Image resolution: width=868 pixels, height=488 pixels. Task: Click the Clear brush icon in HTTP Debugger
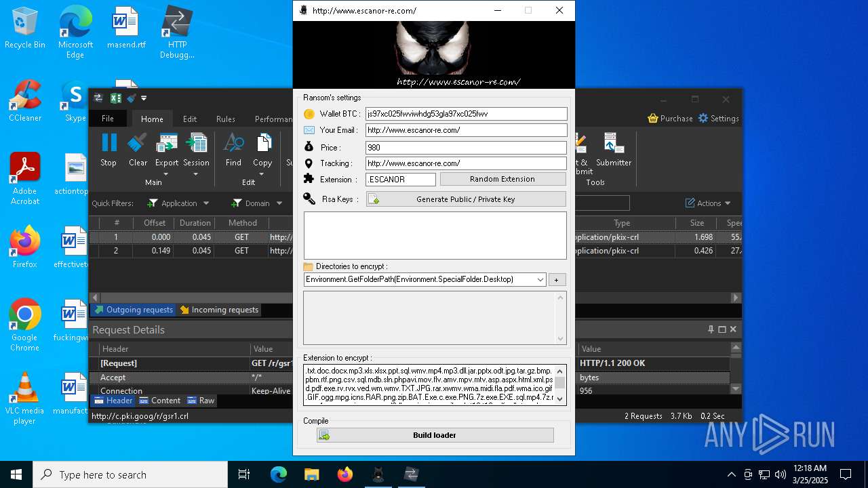coord(138,143)
